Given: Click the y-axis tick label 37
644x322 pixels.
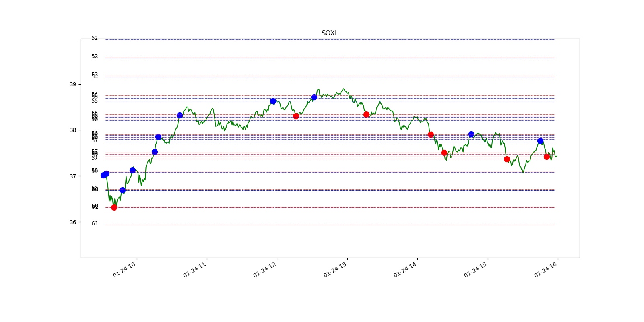Looking at the screenshot, I should [73, 176].
